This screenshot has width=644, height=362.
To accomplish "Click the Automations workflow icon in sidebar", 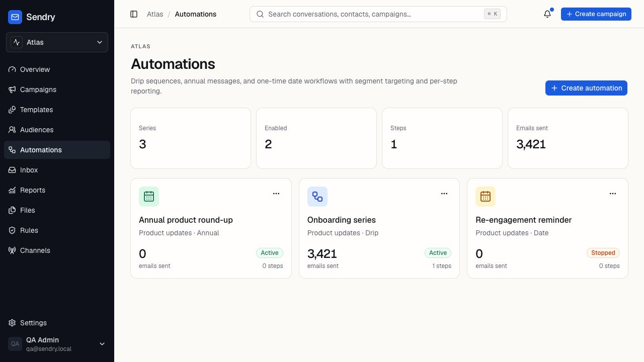I will pyautogui.click(x=12, y=150).
